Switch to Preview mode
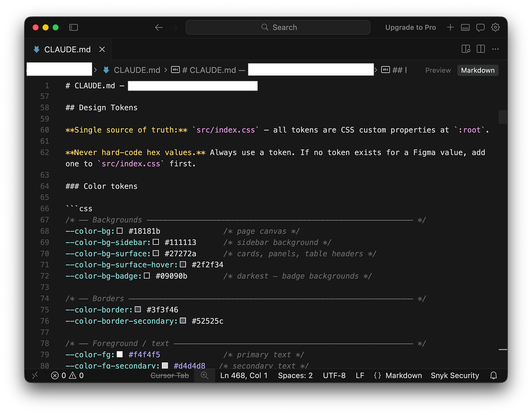This screenshot has width=532, height=415. click(x=438, y=70)
